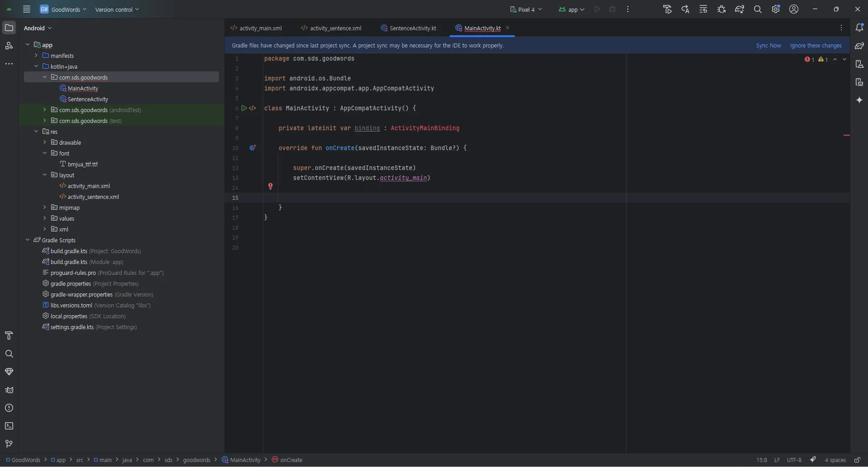Click UTF-8 encoding in status bar
The image size is (868, 467).
794,460
